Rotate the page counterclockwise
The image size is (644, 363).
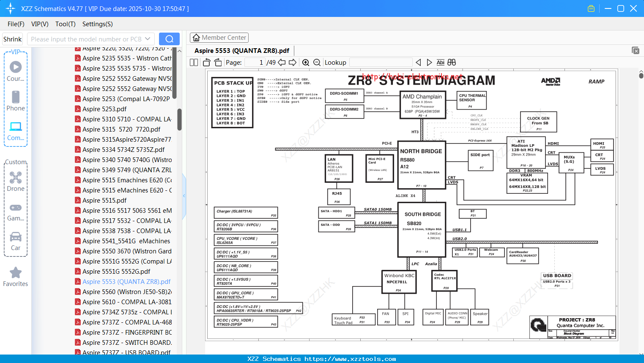207,62
